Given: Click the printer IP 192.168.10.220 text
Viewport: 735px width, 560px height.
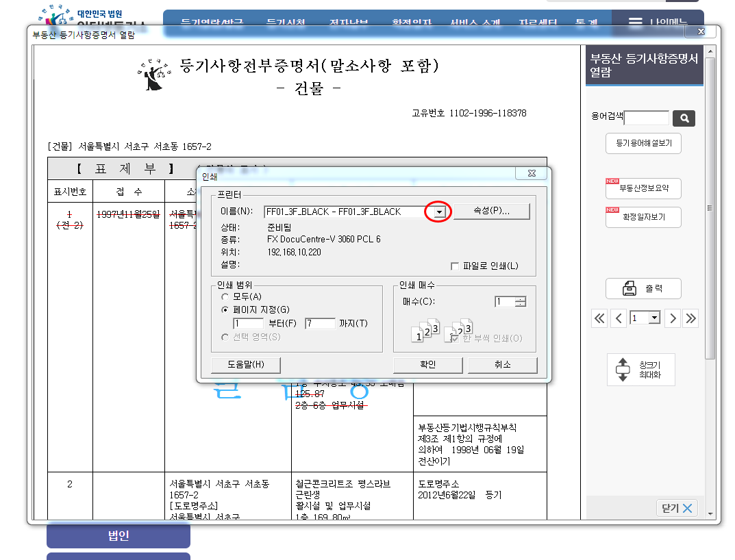Looking at the screenshot, I should [294, 253].
